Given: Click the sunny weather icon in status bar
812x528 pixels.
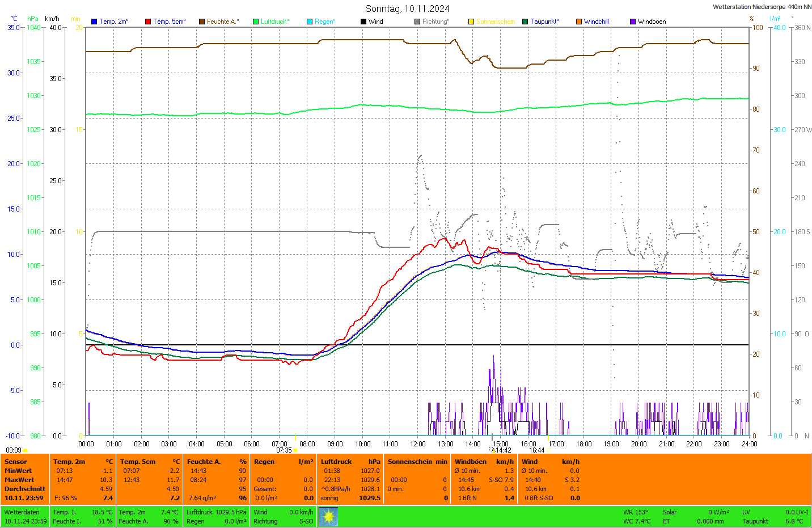Looking at the screenshot, I should click(328, 517).
